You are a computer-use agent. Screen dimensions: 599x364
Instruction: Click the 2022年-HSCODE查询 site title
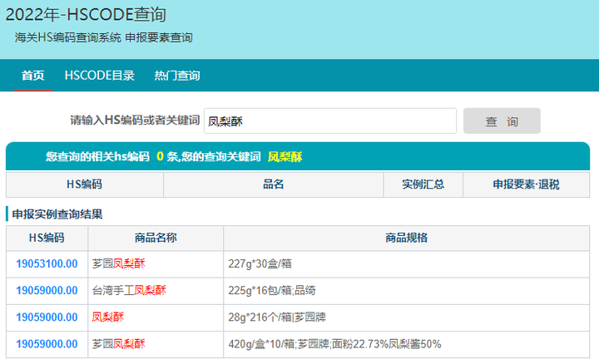[x=86, y=14]
